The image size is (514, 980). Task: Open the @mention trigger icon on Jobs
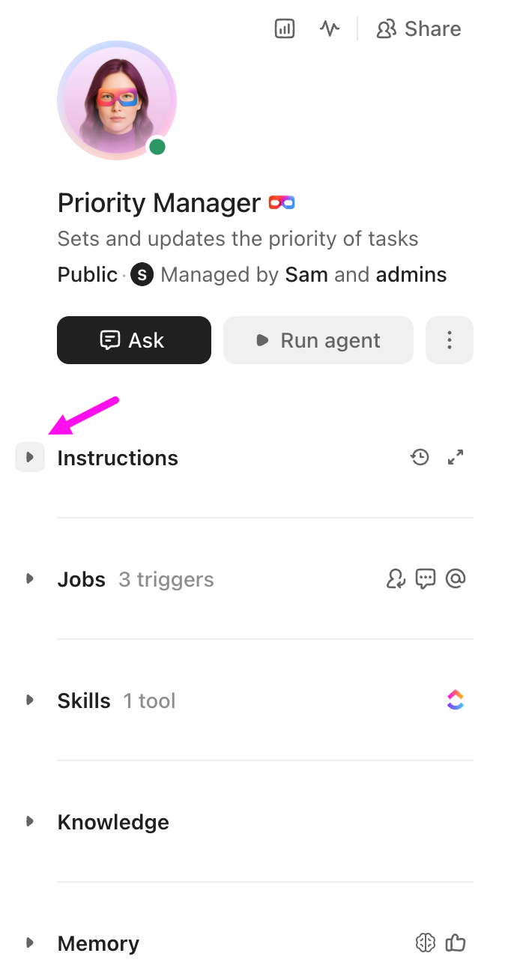456,578
